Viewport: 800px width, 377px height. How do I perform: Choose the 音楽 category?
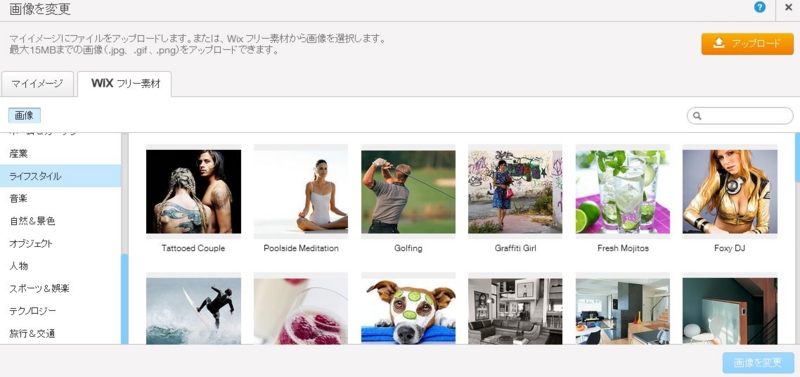(x=60, y=198)
